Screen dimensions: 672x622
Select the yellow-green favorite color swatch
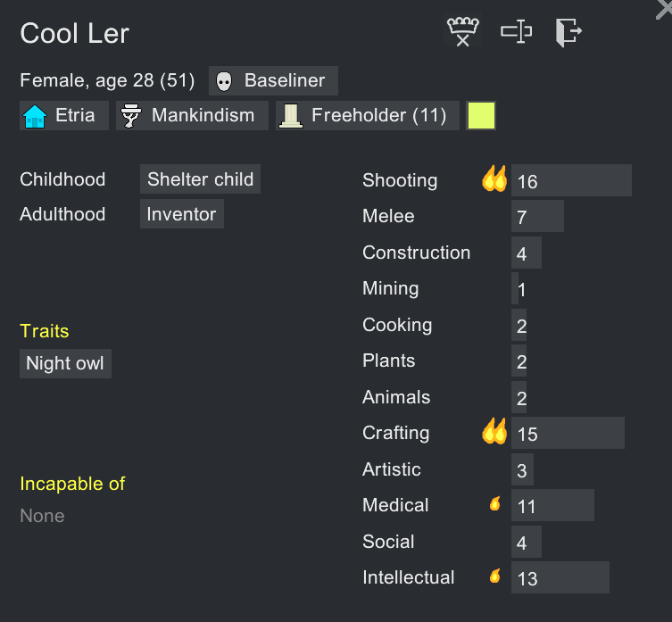click(481, 116)
